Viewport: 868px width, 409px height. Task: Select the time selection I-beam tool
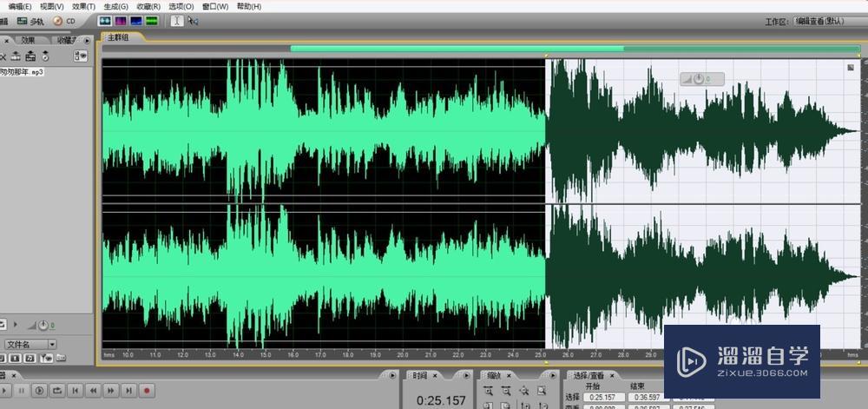coord(176,21)
